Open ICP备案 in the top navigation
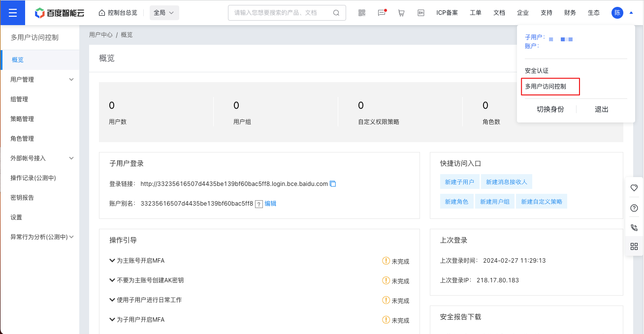This screenshot has height=334, width=644. pos(447,13)
